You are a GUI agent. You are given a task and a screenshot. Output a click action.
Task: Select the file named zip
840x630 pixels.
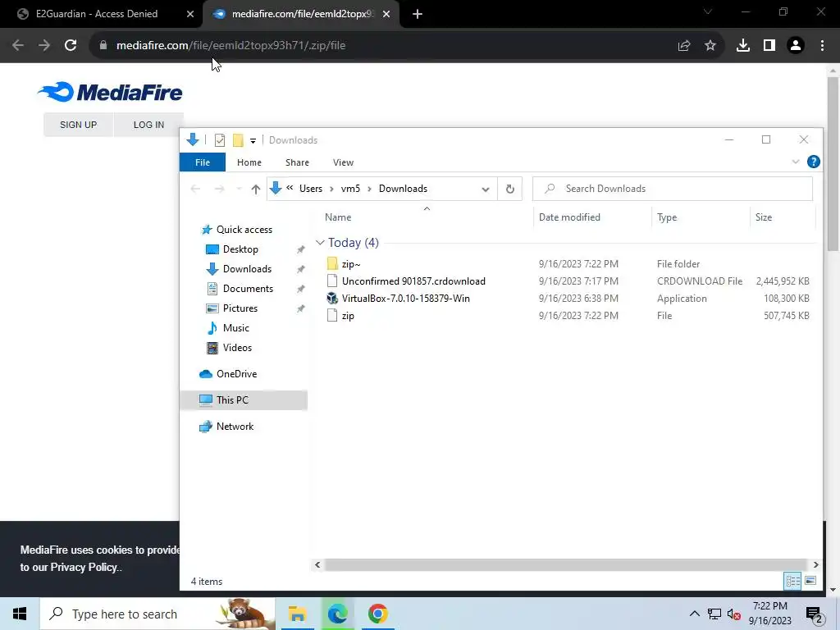[x=348, y=316]
